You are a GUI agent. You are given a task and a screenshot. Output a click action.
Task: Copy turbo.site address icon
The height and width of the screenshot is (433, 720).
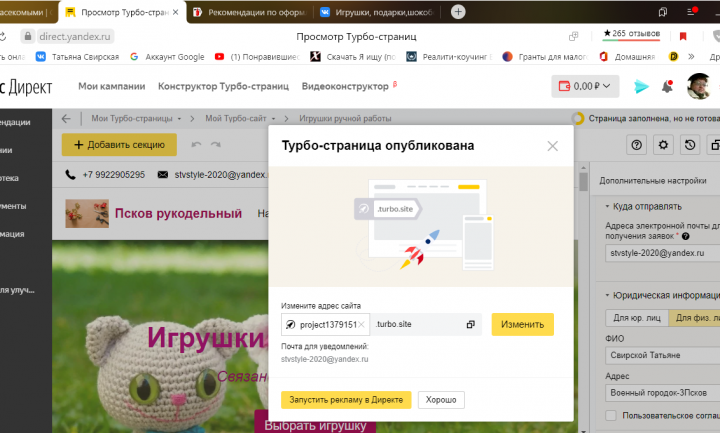pos(470,324)
